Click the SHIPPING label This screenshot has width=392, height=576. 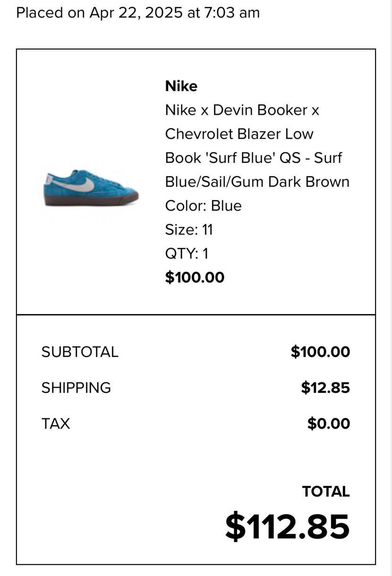[76, 388]
